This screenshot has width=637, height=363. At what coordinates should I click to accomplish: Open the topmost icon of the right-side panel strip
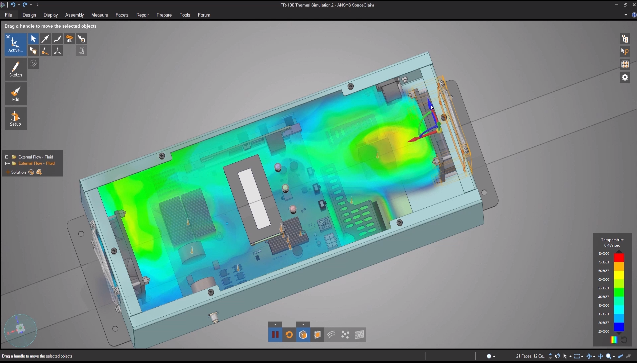click(625, 39)
